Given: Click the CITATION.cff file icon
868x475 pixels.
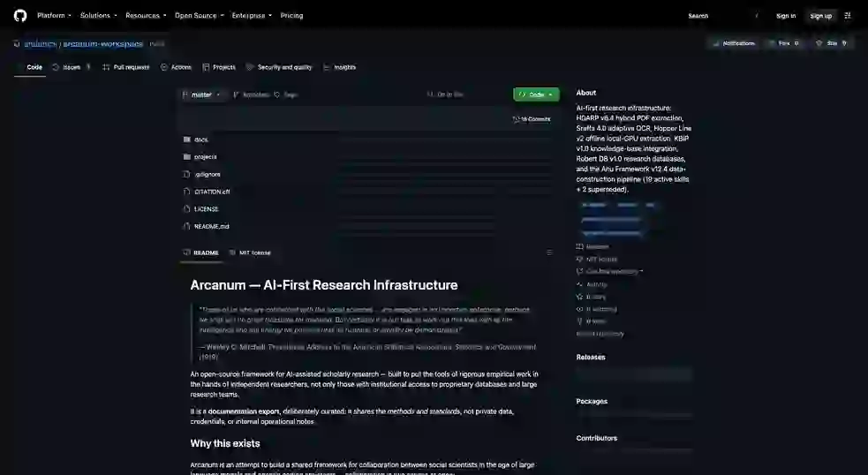Looking at the screenshot, I should 186,192.
